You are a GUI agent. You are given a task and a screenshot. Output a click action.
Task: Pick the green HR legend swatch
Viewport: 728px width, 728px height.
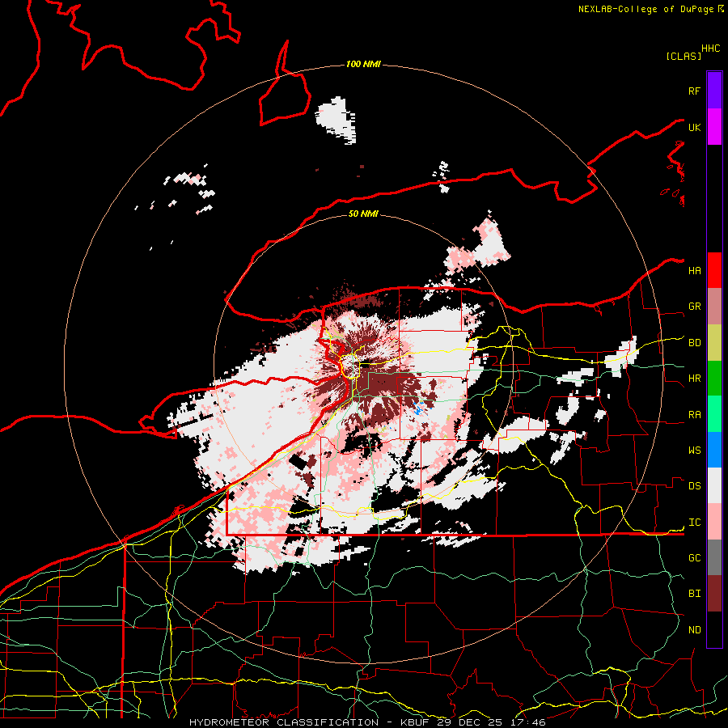click(714, 378)
